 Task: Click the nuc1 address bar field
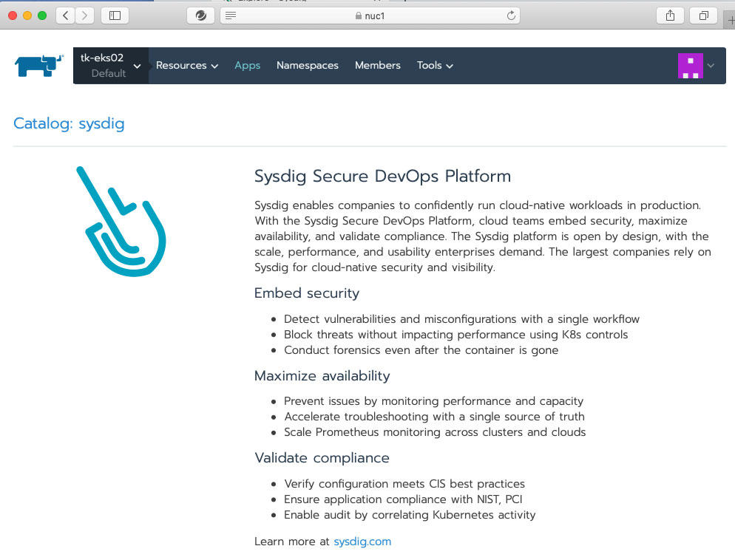pyautogui.click(x=370, y=16)
